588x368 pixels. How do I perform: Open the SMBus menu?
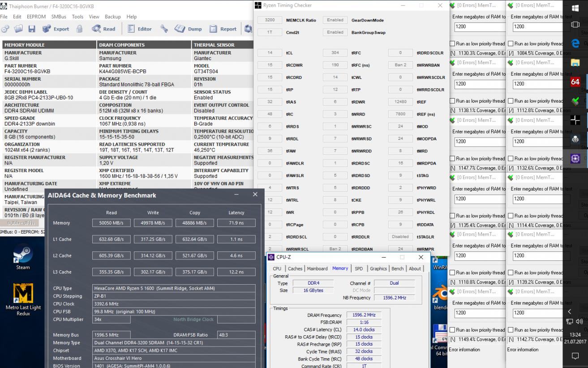click(x=59, y=17)
